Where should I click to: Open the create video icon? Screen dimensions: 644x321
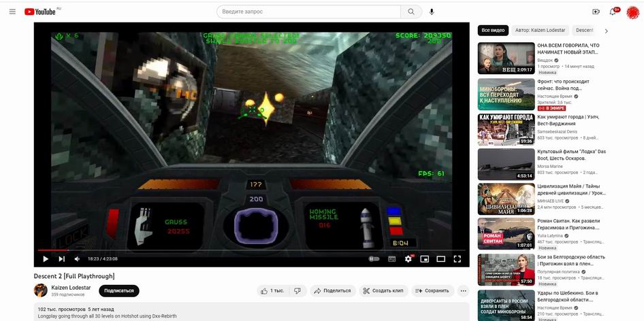point(596,12)
